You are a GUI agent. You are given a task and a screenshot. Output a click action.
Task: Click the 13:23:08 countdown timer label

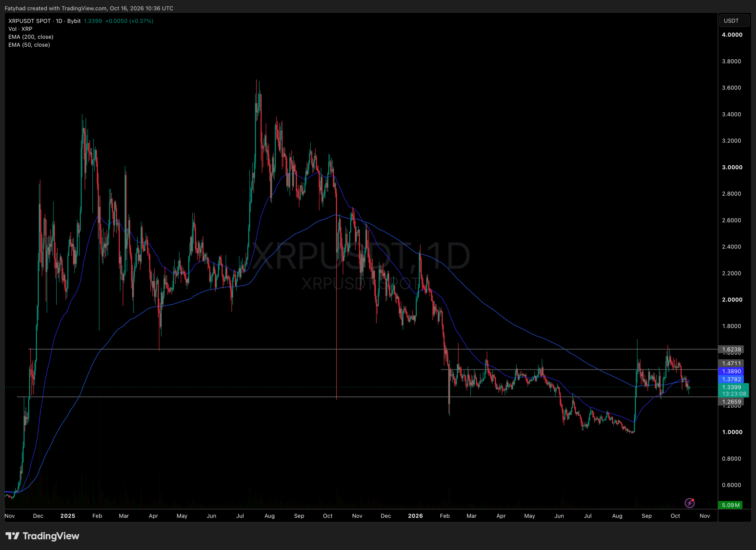coord(734,394)
